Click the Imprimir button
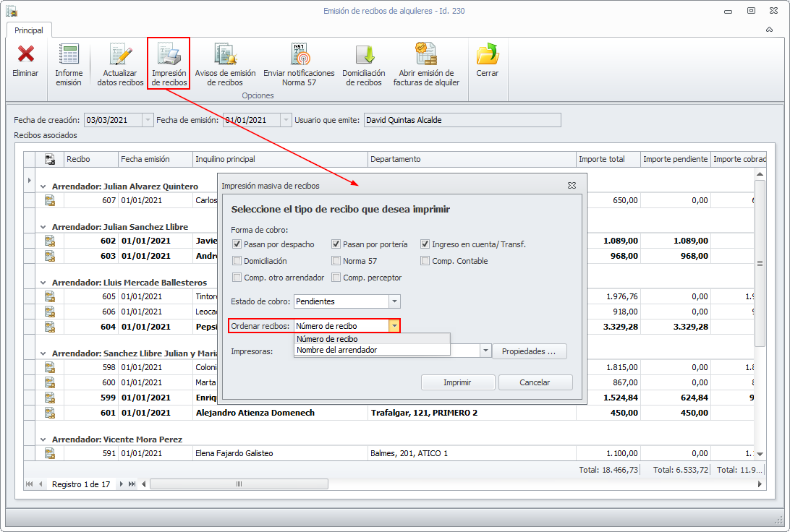790x532 pixels. pyautogui.click(x=457, y=382)
